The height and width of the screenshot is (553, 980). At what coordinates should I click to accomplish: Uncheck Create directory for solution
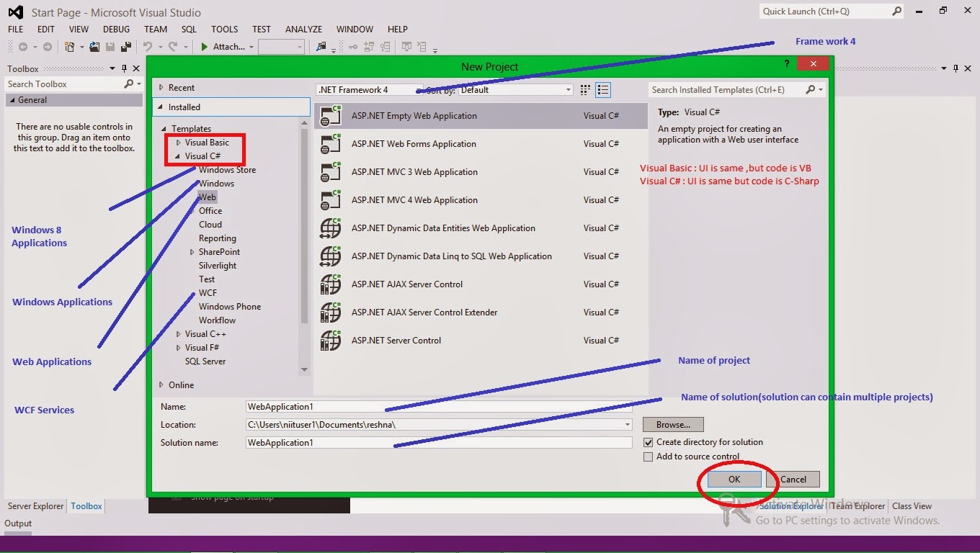[647, 442]
